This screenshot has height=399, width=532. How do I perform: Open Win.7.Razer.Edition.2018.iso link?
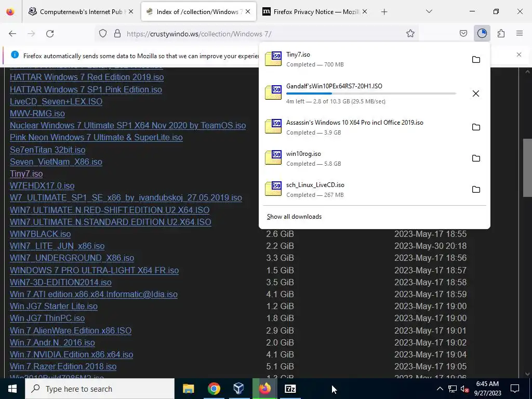[63, 367]
